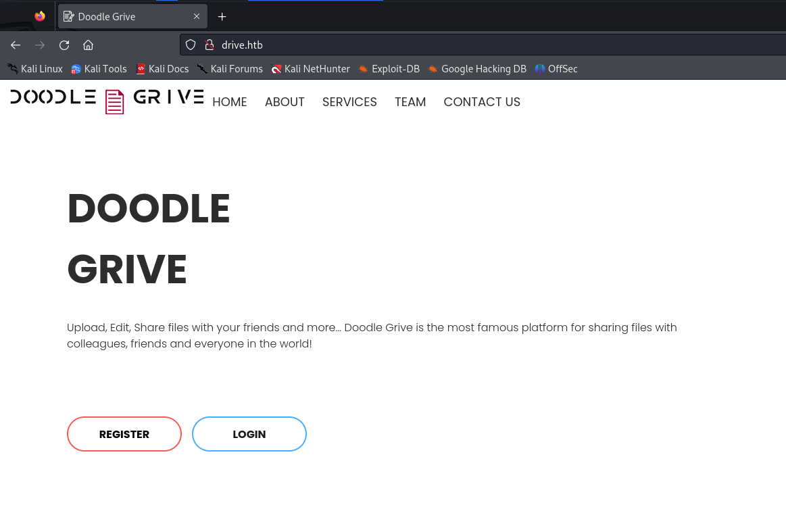Go to the browser home icon
This screenshot has height=532, width=786.
click(89, 45)
